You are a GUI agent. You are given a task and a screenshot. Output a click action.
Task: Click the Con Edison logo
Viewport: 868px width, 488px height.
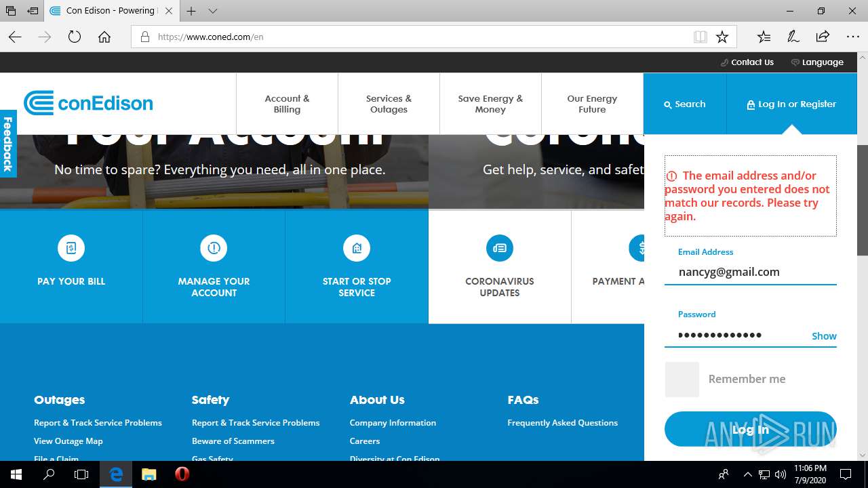click(88, 103)
